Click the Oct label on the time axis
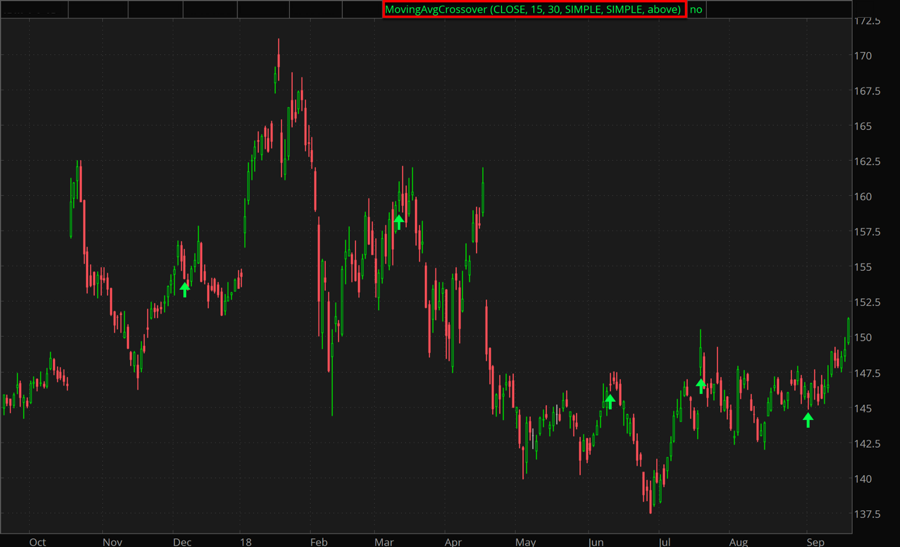Screen dimensions: 900x547 [38, 541]
